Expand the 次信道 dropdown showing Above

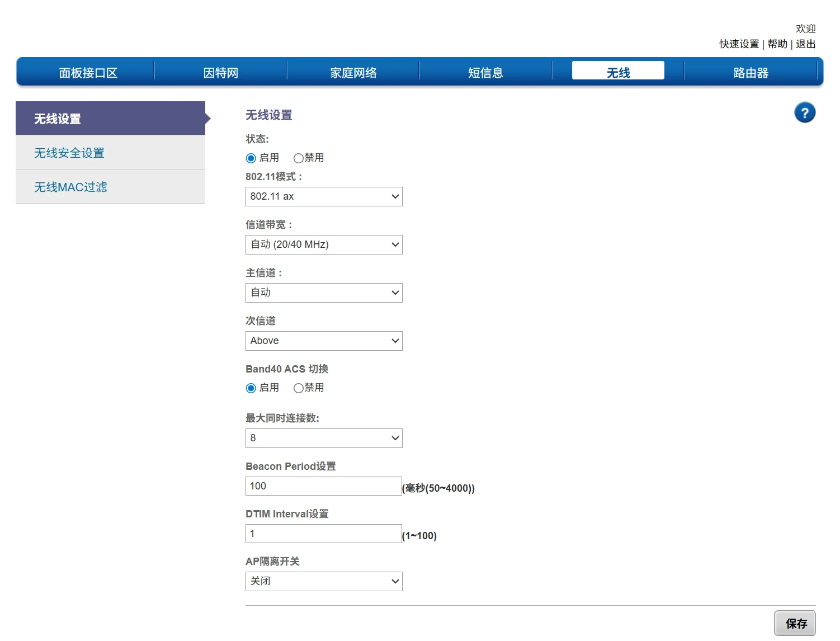click(x=324, y=341)
